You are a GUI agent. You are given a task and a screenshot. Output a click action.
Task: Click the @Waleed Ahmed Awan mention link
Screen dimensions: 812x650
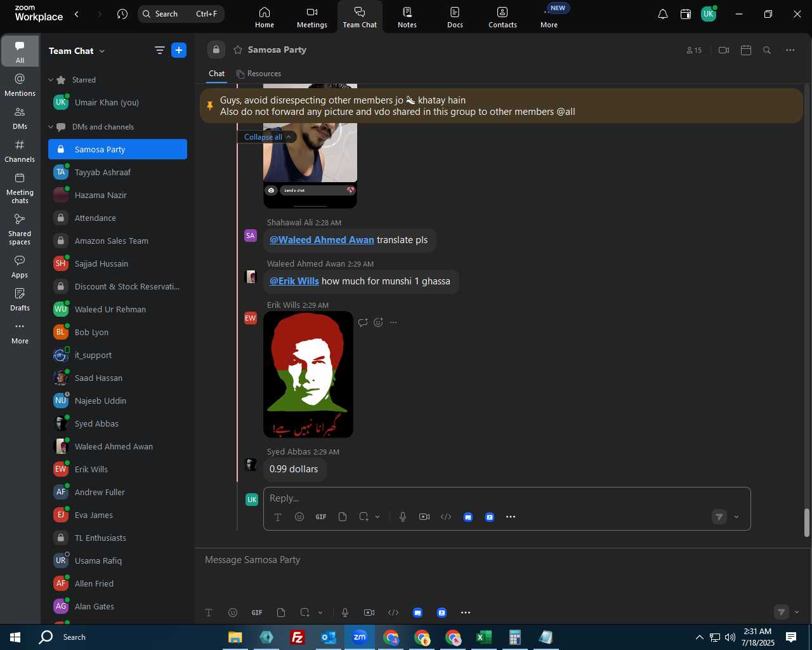pyautogui.click(x=322, y=240)
